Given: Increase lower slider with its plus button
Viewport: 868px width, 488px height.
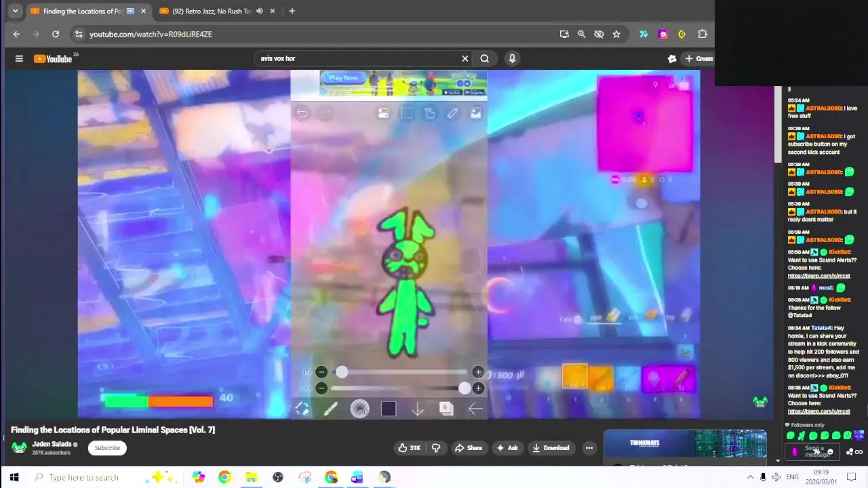Looking at the screenshot, I should click(478, 388).
